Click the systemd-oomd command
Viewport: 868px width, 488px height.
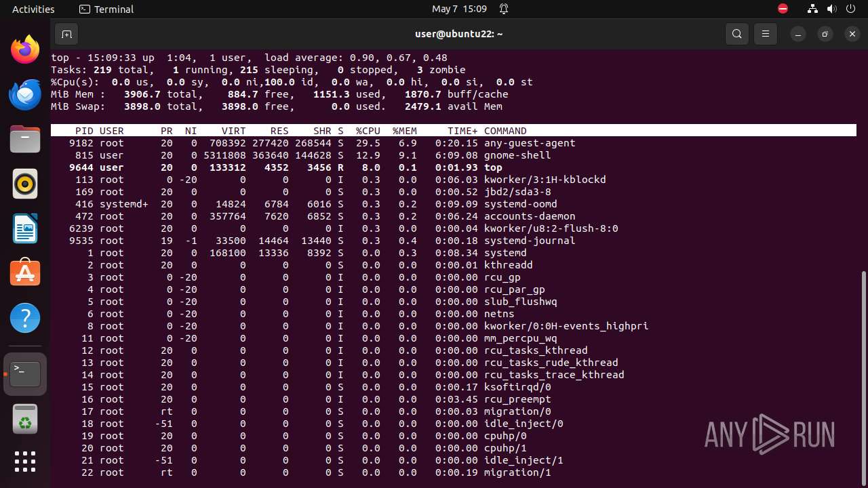(521, 204)
